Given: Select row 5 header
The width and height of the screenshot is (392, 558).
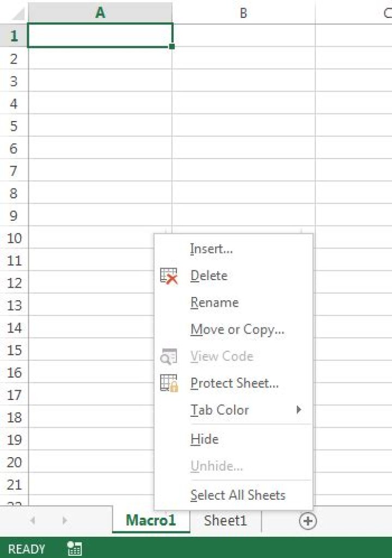Looking at the screenshot, I should point(14,126).
